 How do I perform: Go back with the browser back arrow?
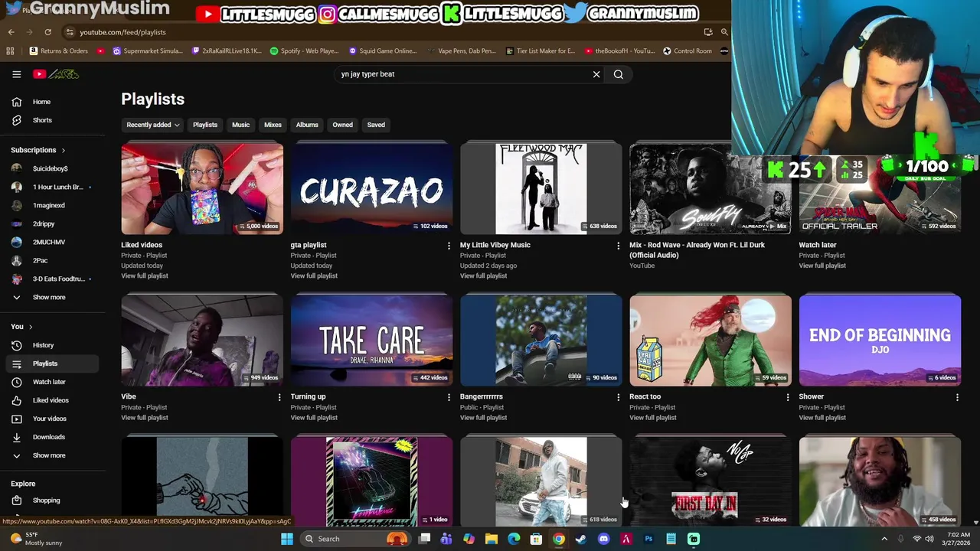(11, 32)
